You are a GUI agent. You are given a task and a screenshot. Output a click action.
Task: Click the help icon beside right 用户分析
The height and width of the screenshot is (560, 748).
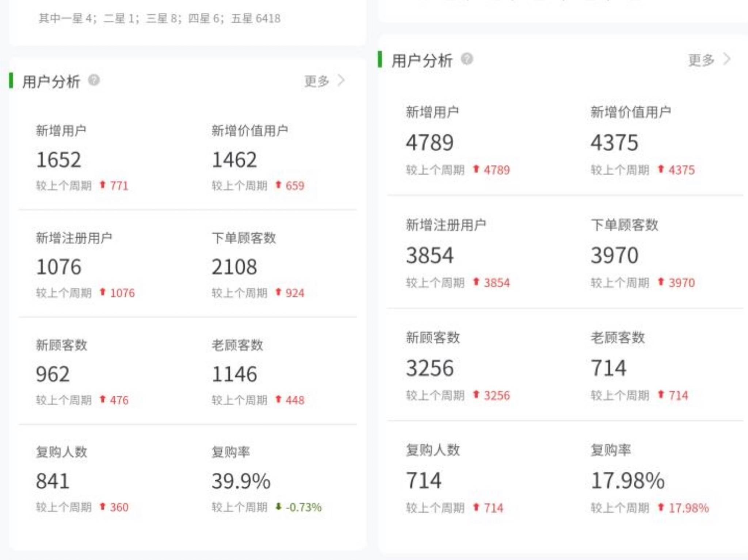(x=467, y=59)
